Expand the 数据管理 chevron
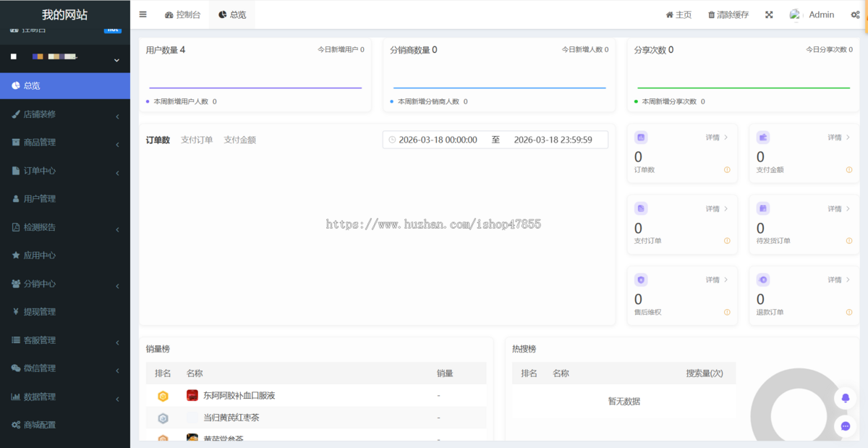The height and width of the screenshot is (448, 868). [x=117, y=399]
